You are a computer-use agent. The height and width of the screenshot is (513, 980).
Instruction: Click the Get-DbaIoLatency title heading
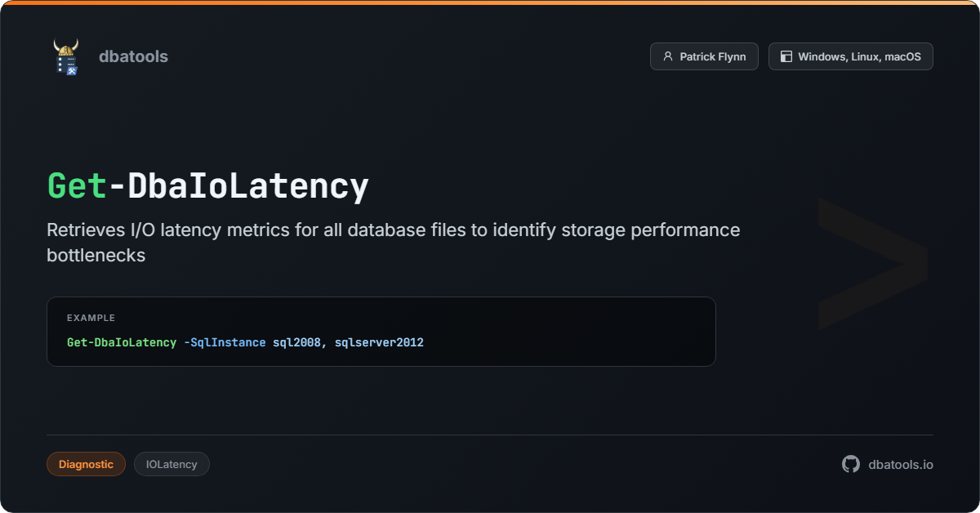208,186
